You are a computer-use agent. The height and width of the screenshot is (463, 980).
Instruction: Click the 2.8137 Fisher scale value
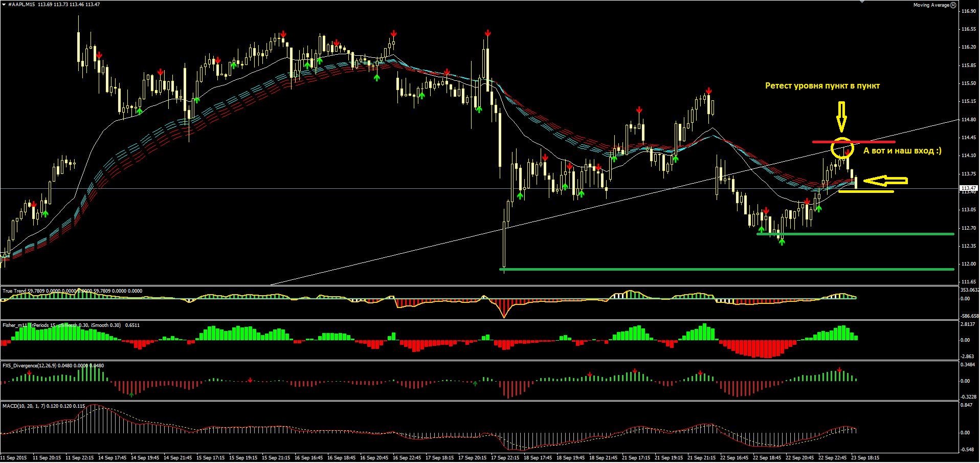pyautogui.click(x=969, y=324)
